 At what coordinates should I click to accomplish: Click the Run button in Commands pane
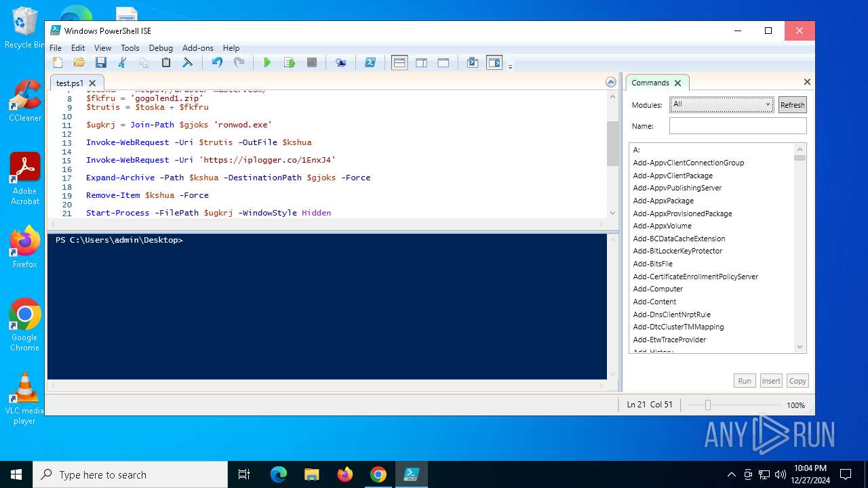point(745,381)
